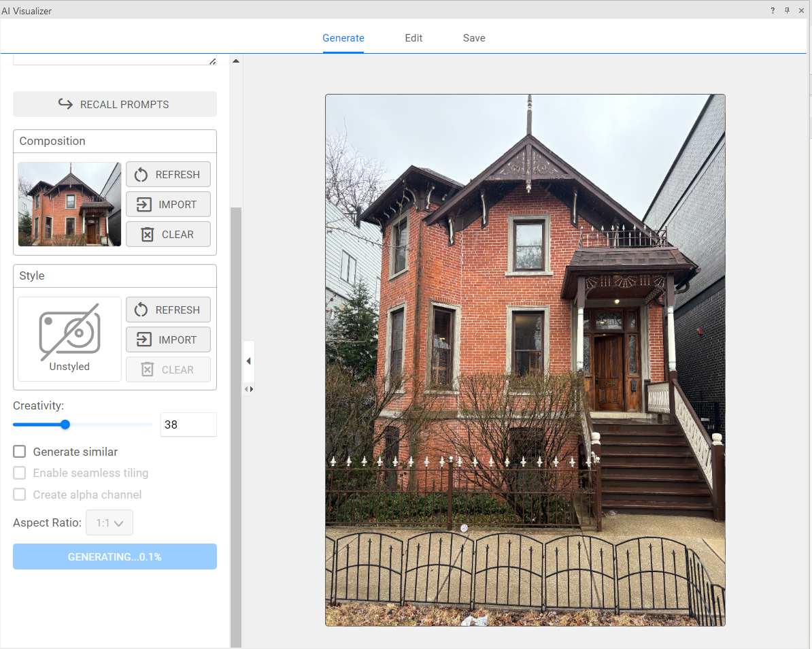Click the Recall Prompts arrow icon
This screenshot has width=812, height=649.
[x=65, y=104]
